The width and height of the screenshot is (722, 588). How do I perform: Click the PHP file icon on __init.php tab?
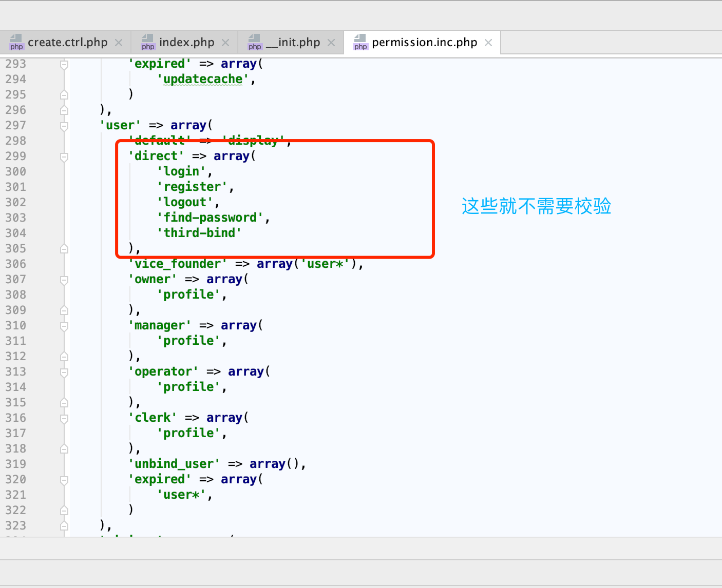click(x=255, y=43)
